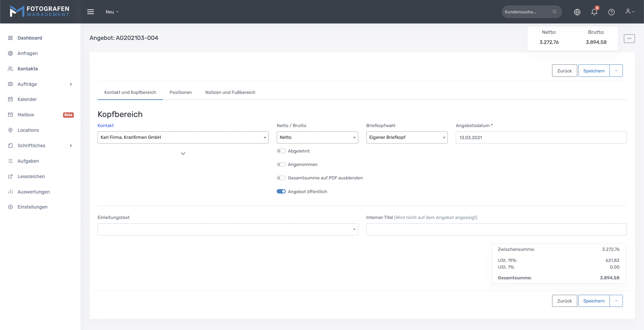Screen dimensions: 644x330
Task: Switch to the Positionen tab
Action: click(180, 92)
